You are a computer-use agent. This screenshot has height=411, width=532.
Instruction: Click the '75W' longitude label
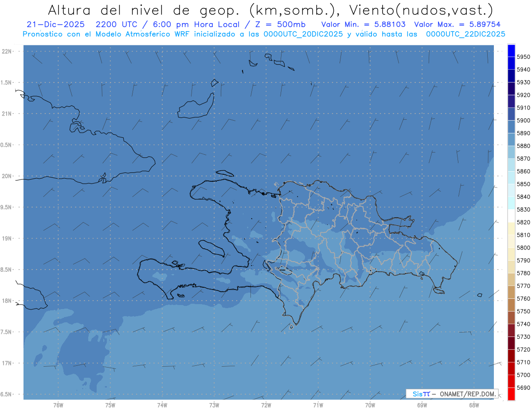click(x=110, y=405)
